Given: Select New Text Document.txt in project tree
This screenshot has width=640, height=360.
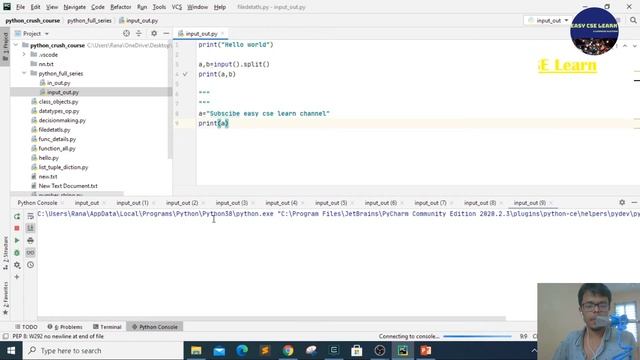Looking at the screenshot, I should [x=68, y=186].
